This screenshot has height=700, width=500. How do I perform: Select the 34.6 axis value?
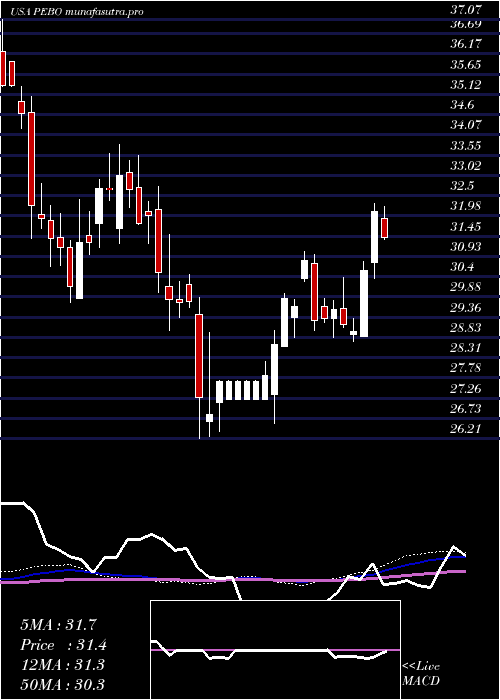[x=462, y=105]
